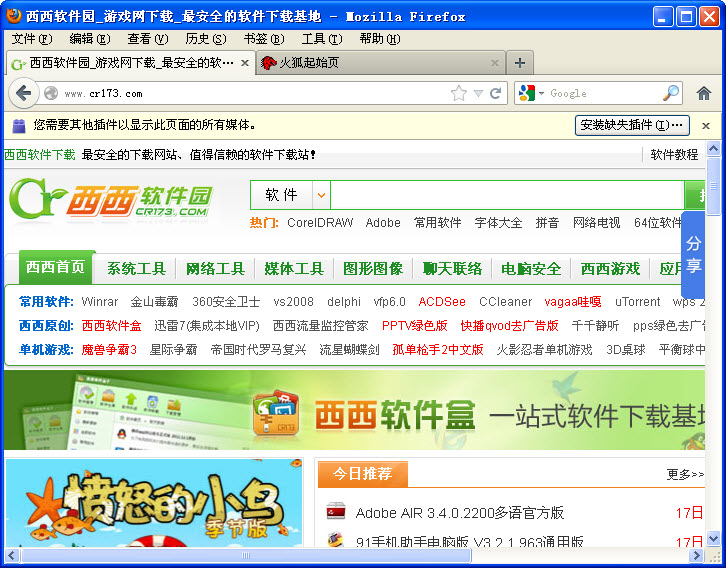Click the address bar URL field
Screen dimensions: 726x568
(255, 94)
